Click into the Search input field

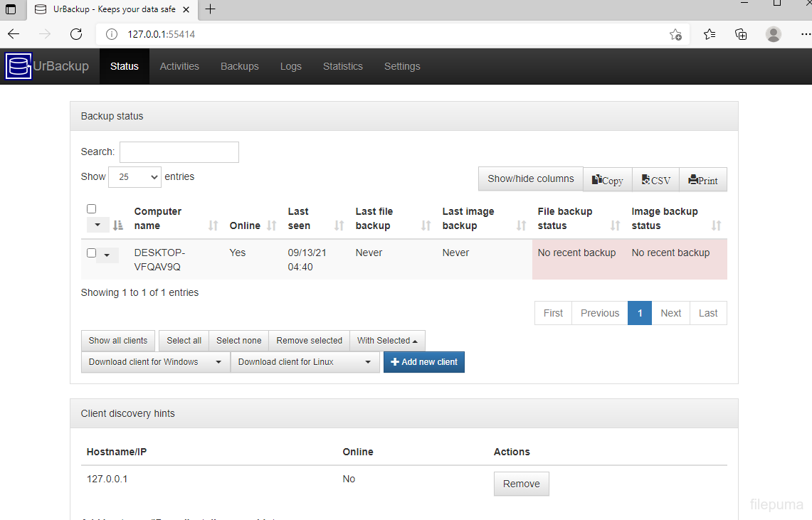[x=179, y=152]
